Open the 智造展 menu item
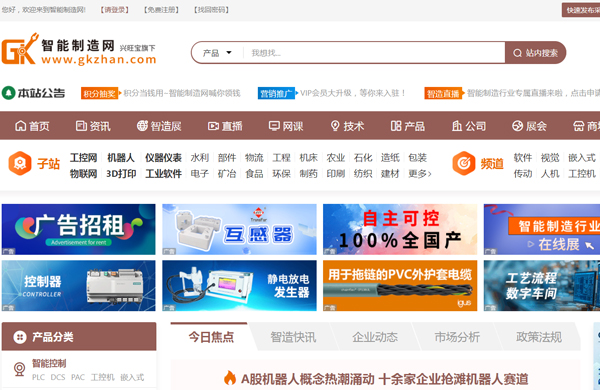The height and width of the screenshot is (390, 600). 159,126
